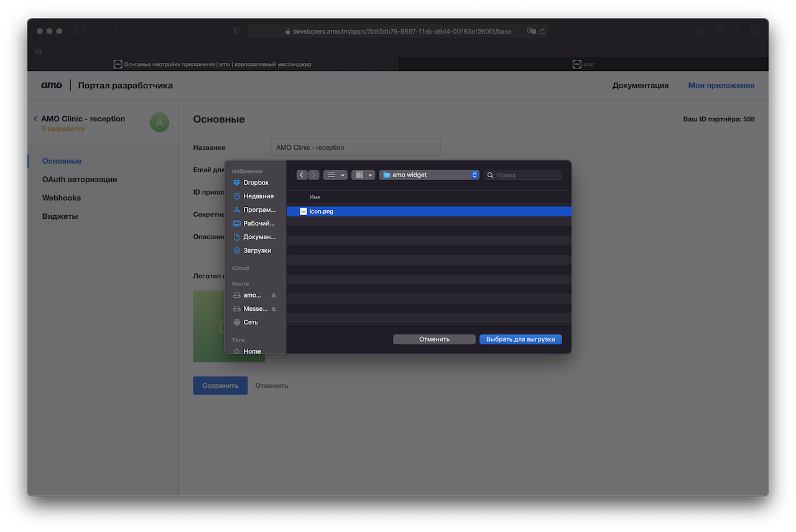This screenshot has width=796, height=532.
Task: Click the back arrow in file dialog
Action: tap(302, 175)
